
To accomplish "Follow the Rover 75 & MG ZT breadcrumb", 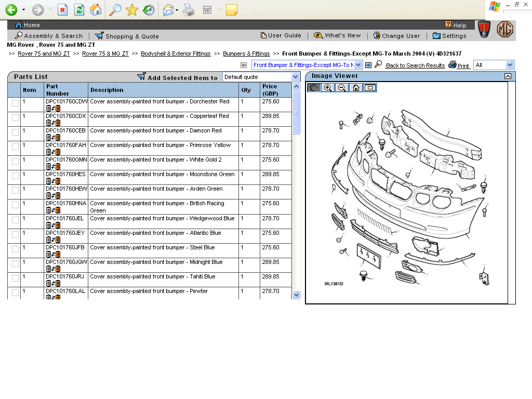I will [x=105, y=54].
